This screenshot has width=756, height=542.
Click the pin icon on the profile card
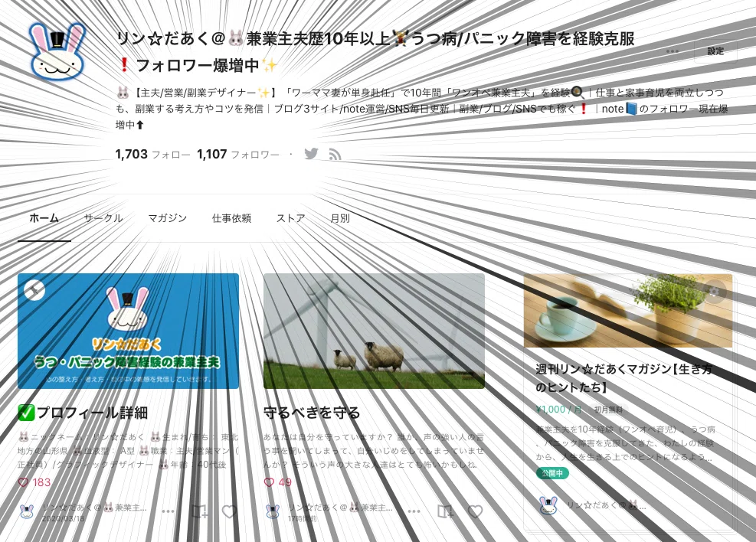[34, 290]
